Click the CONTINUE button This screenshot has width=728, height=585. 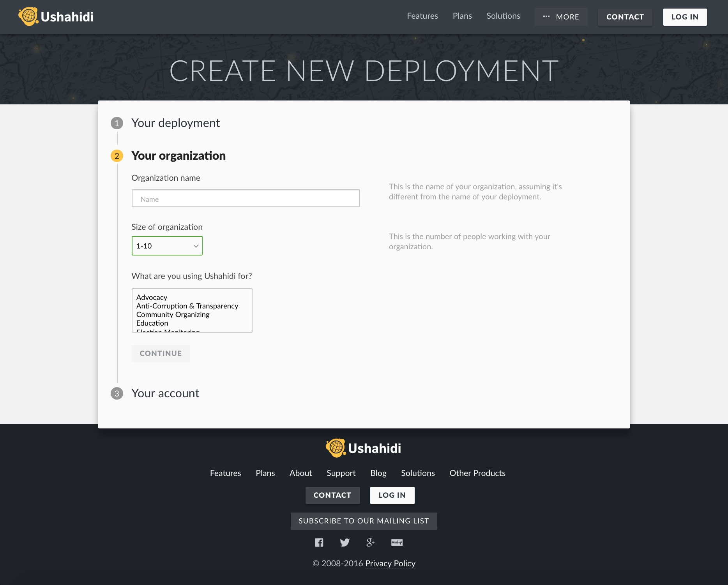click(x=161, y=353)
